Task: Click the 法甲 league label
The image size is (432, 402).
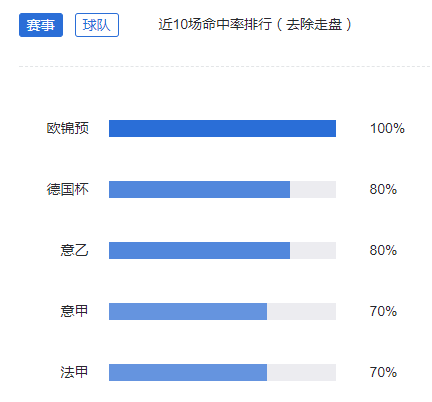Action: [x=74, y=372]
